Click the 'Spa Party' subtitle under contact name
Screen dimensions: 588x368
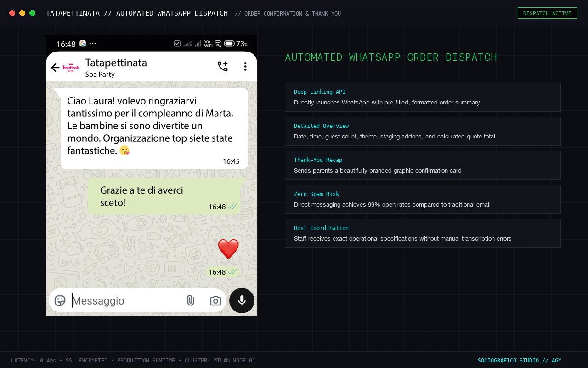pyautogui.click(x=100, y=75)
